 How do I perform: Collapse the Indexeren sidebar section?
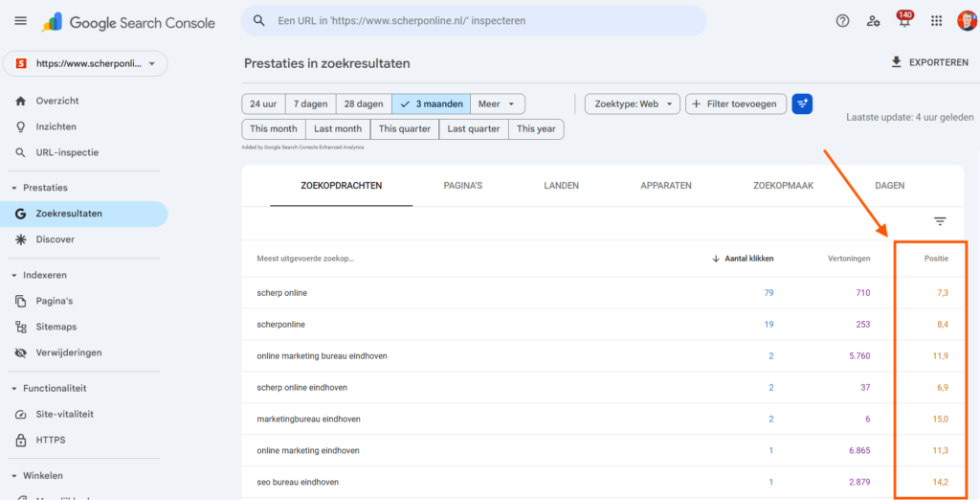[x=14, y=275]
